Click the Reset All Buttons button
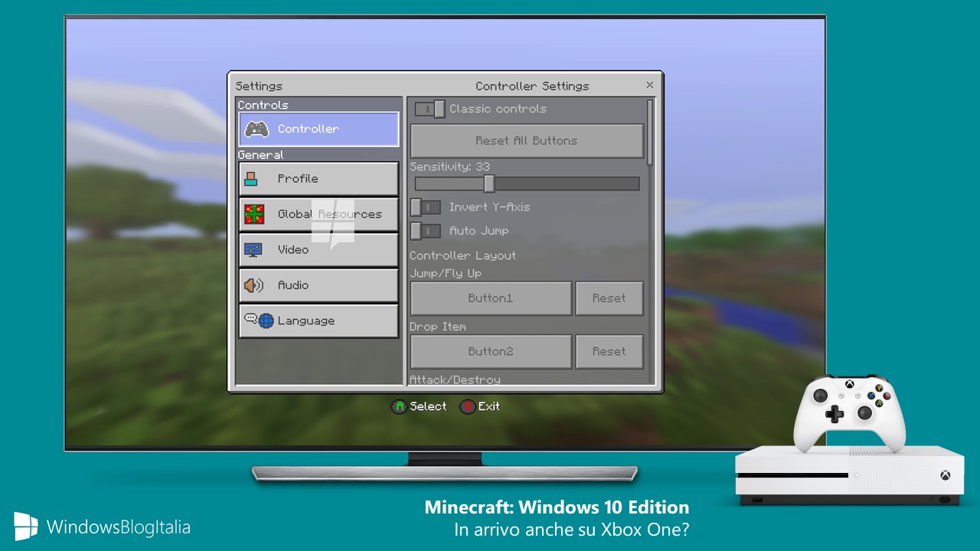 point(527,141)
